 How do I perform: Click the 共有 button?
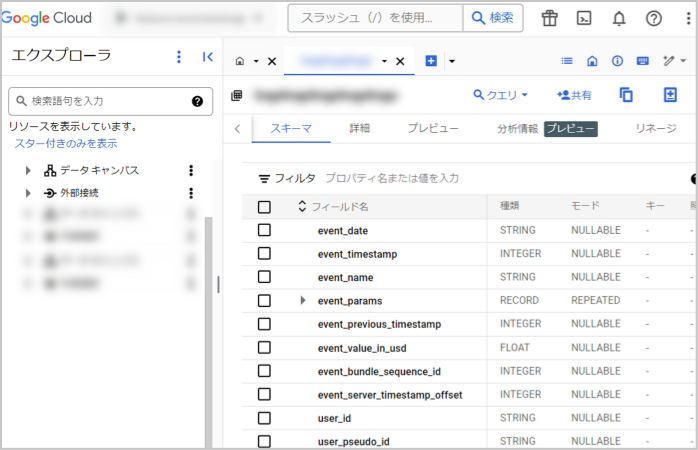point(574,95)
